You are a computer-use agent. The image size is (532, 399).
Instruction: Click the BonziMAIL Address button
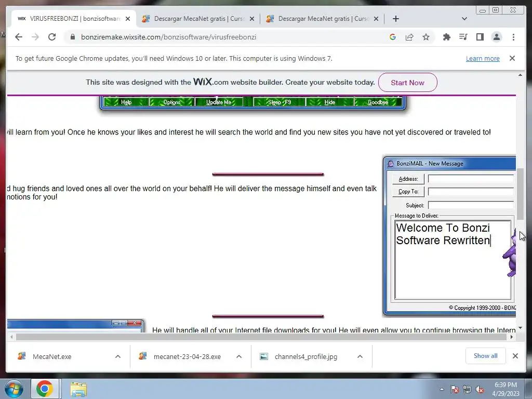point(408,179)
